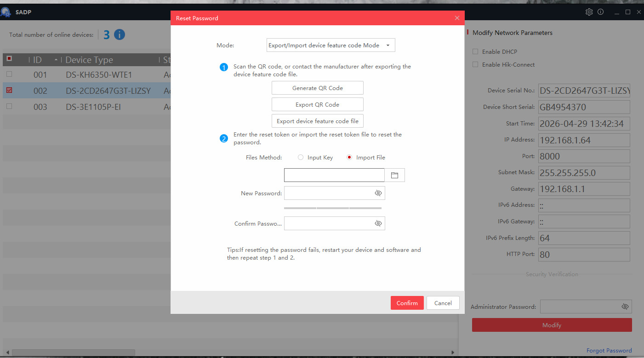The image size is (644, 358).
Task: Click the "Total number of online devices" label
Action: (51, 34)
